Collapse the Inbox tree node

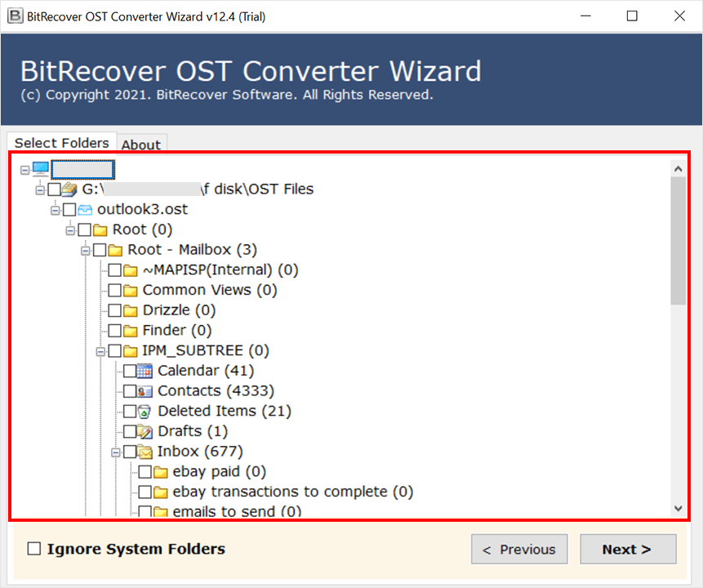coord(116,452)
